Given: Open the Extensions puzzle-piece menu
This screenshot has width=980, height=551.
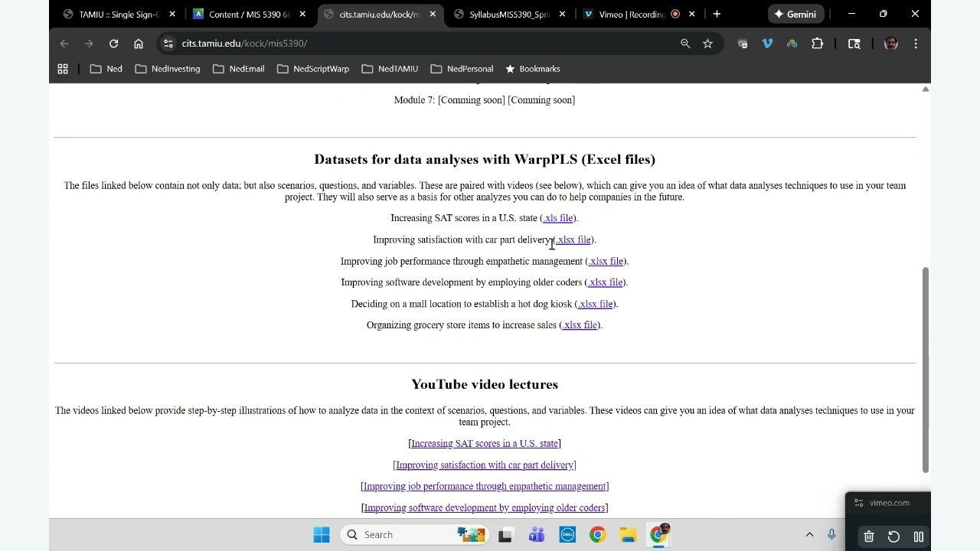Looking at the screenshot, I should click(817, 44).
